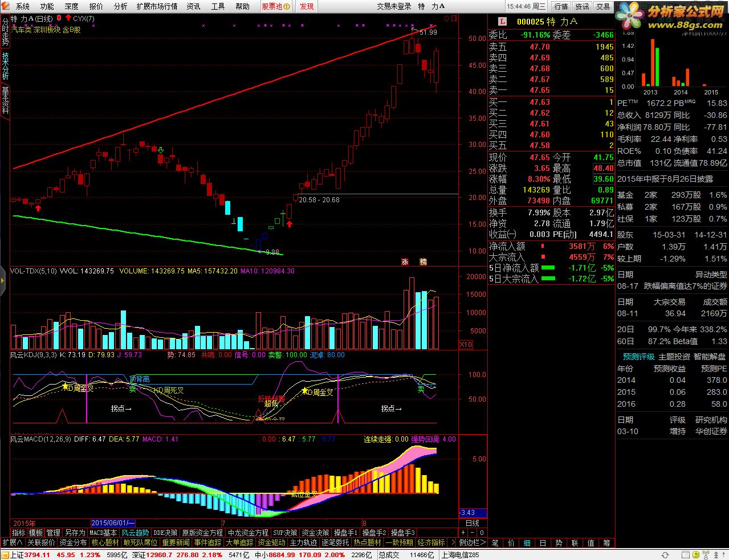Open the 关联报价 tab
The width and height of the screenshot is (729, 560).
tap(42, 543)
